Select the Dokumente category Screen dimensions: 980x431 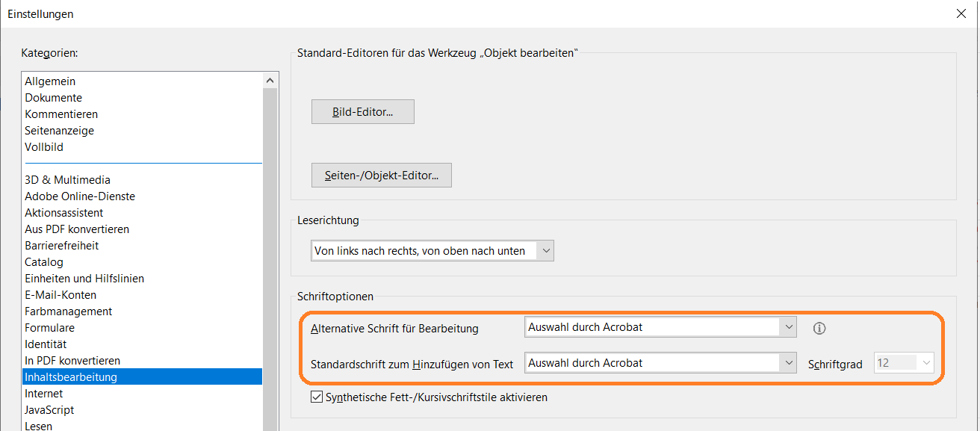tap(53, 97)
